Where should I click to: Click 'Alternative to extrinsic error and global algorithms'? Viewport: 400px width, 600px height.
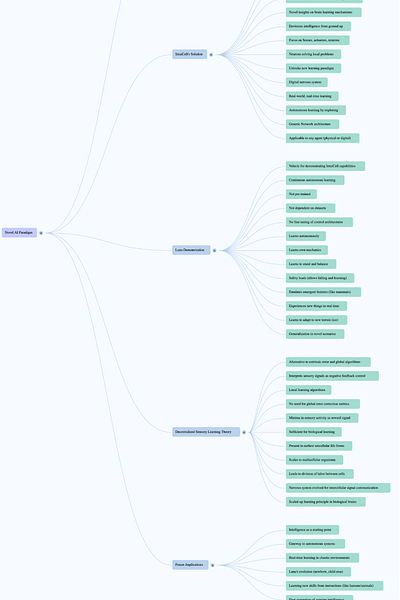[x=328, y=362]
